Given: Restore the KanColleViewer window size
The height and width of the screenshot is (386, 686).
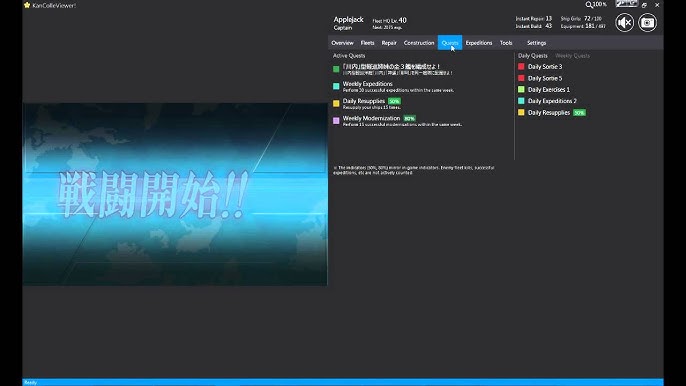Looking at the screenshot, I should (644, 5).
